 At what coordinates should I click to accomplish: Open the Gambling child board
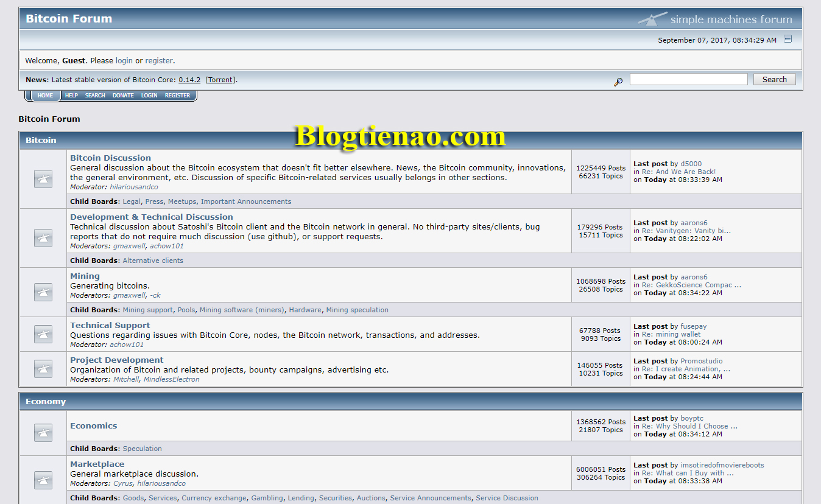pyautogui.click(x=267, y=498)
